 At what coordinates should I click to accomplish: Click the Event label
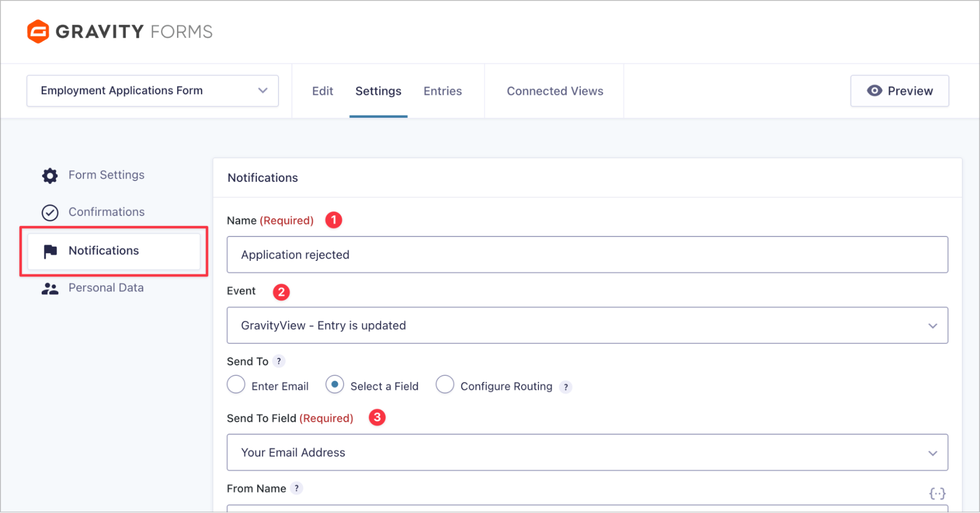[241, 291]
